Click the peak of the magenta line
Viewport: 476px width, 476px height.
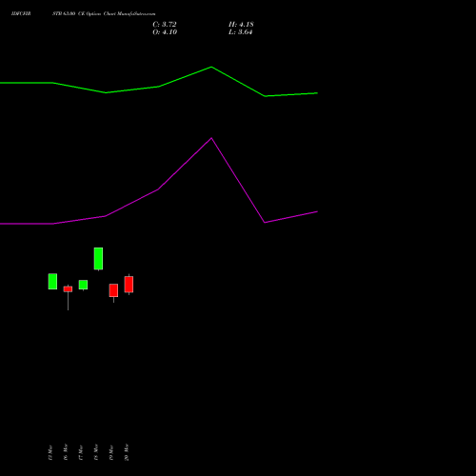(x=211, y=138)
